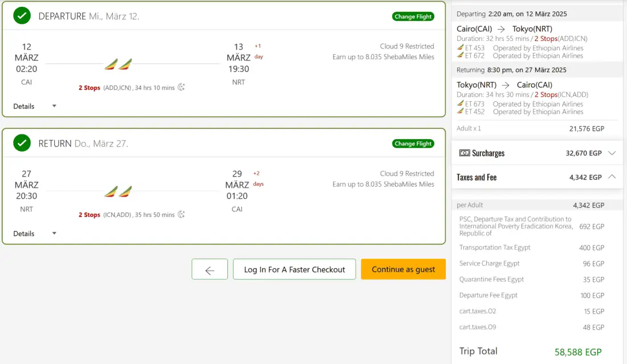
Task: Click the green checkmark next to DEPARTURE
Action: point(22,16)
